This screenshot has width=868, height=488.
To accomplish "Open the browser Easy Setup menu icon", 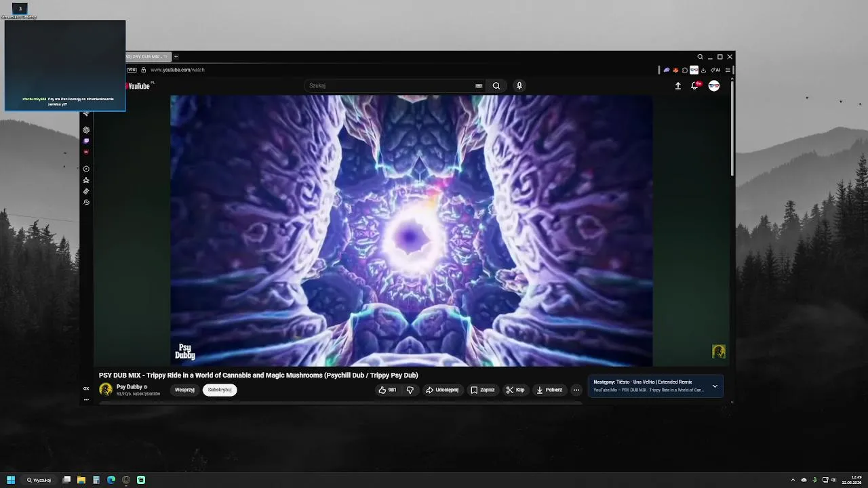I will pyautogui.click(x=728, y=70).
